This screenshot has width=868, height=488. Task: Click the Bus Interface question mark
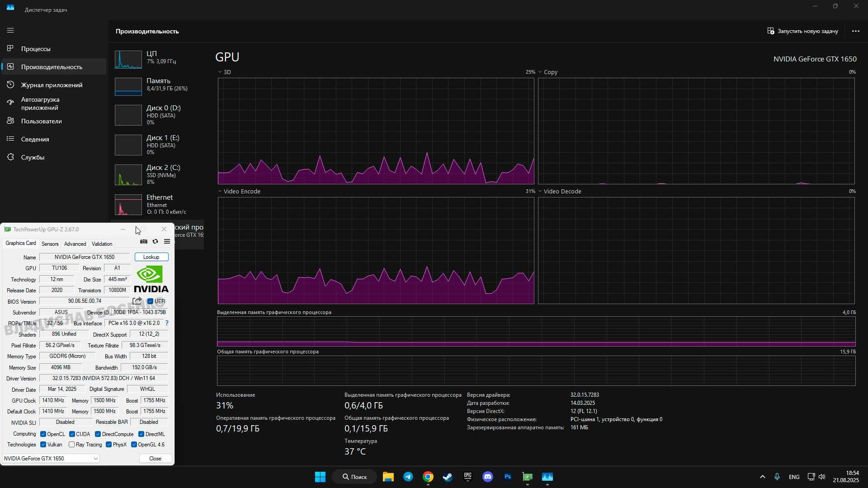167,323
